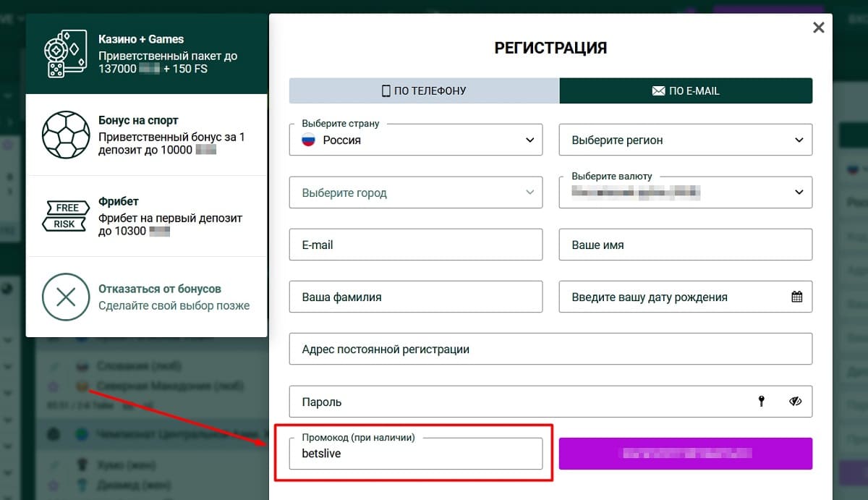This screenshot has height=500, width=868.
Task: Click the purple registration submit button
Action: coord(686,454)
